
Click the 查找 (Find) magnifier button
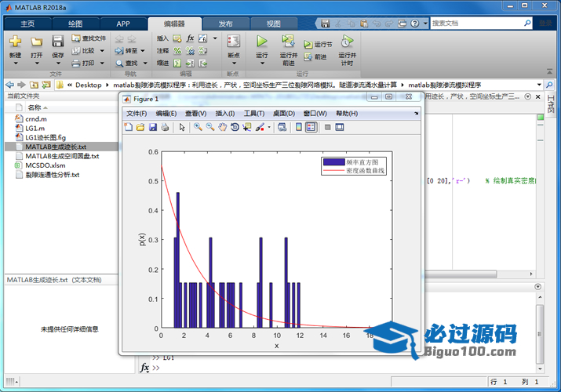point(127,64)
